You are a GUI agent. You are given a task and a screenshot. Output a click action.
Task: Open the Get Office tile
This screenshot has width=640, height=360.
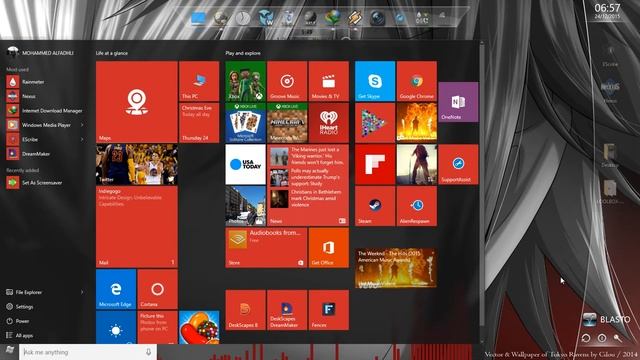(x=329, y=247)
